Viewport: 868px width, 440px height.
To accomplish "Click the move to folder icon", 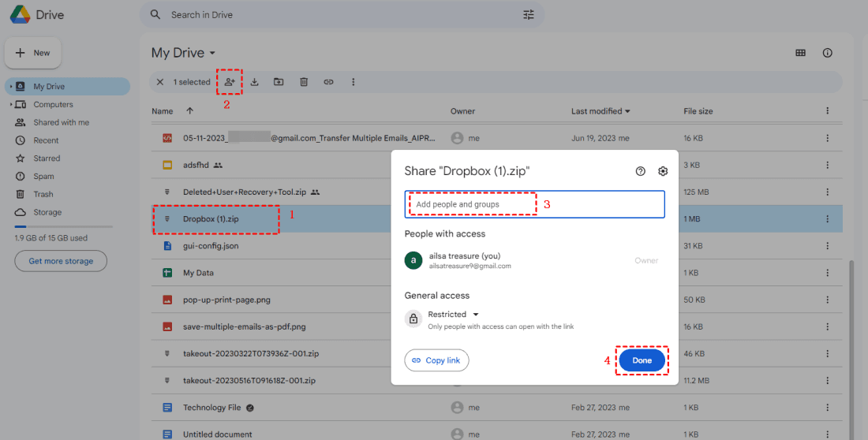I will click(279, 82).
